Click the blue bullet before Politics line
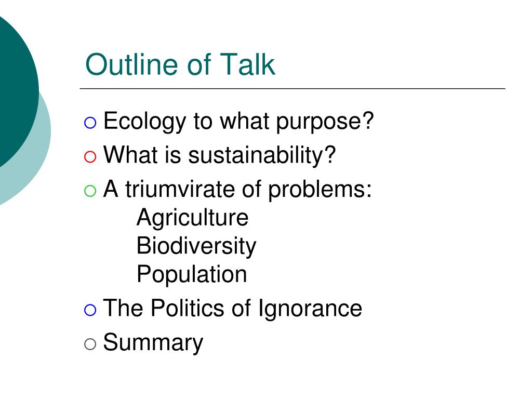The height and width of the screenshot is (399, 532). (x=90, y=310)
